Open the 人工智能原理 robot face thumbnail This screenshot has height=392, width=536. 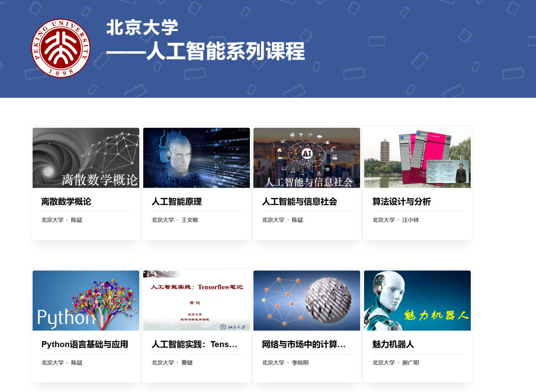[x=197, y=158]
